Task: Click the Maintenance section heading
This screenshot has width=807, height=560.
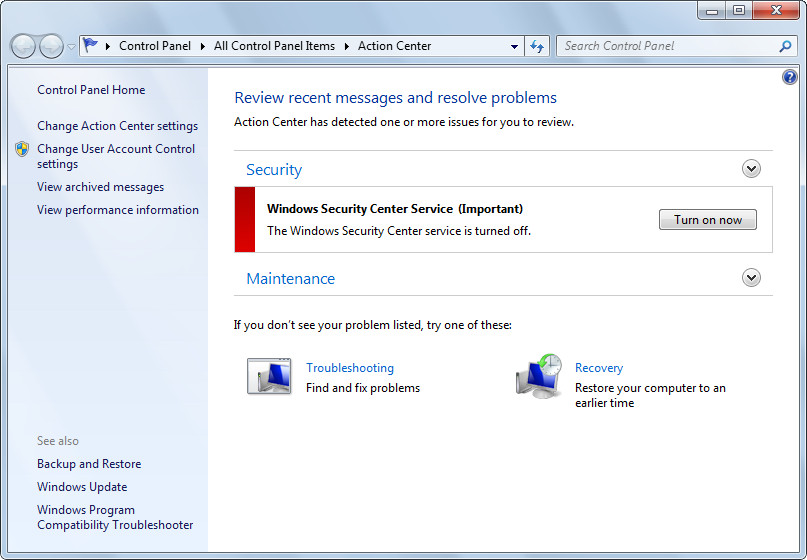Action: (291, 279)
